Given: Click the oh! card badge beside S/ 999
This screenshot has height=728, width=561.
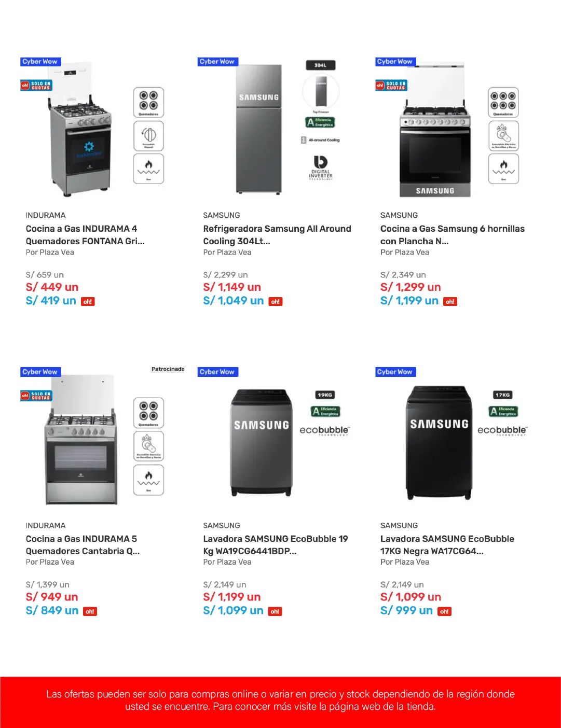Looking at the screenshot, I should click(x=444, y=611).
